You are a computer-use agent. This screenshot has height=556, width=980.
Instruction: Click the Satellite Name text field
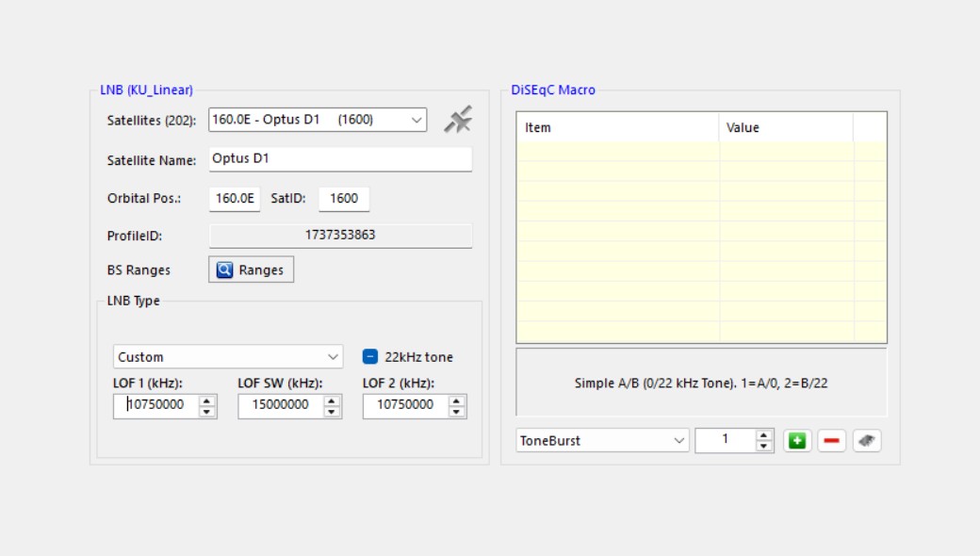[x=339, y=158]
